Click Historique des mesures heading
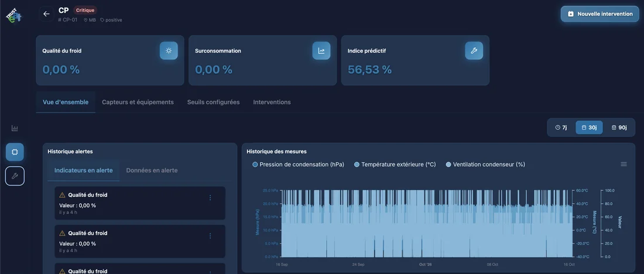Image resolution: width=644 pixels, height=274 pixels. (x=276, y=152)
